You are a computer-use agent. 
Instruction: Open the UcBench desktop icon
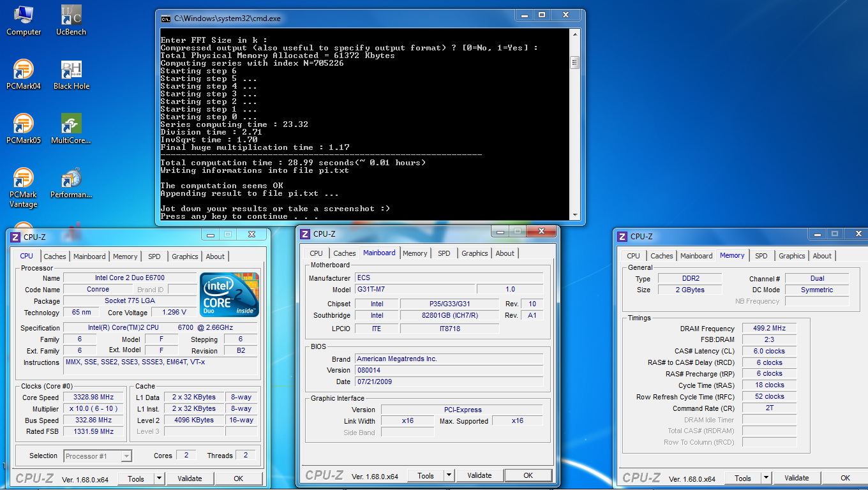tap(71, 20)
